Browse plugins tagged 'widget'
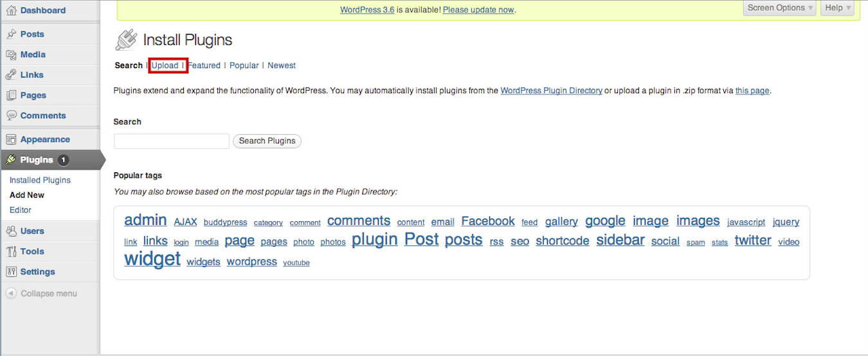Screen dimensions: 868x356 (x=152, y=259)
